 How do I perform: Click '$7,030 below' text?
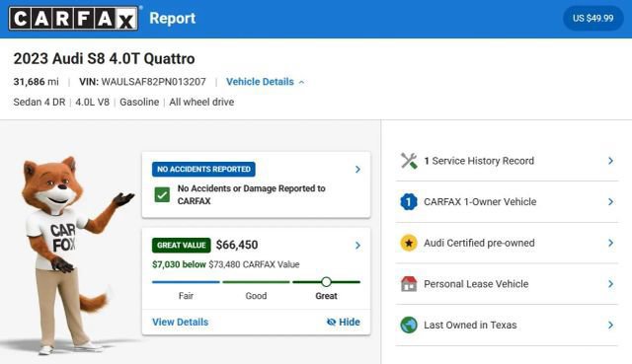(179, 264)
